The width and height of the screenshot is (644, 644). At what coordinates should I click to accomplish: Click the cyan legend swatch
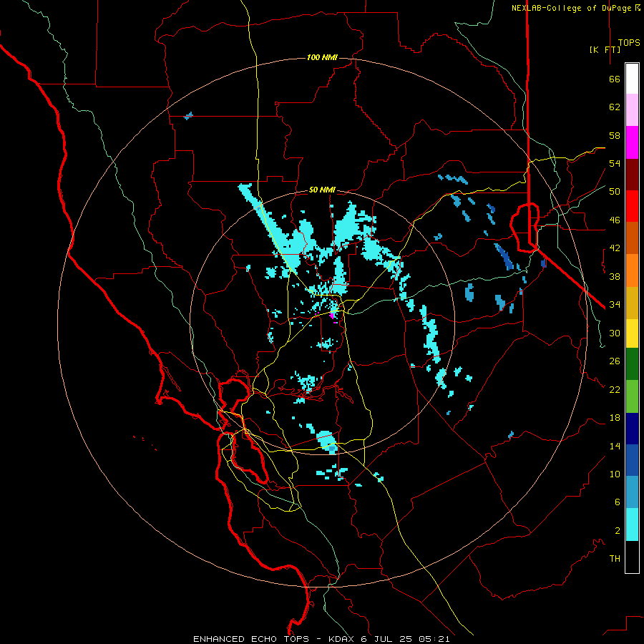click(632, 525)
